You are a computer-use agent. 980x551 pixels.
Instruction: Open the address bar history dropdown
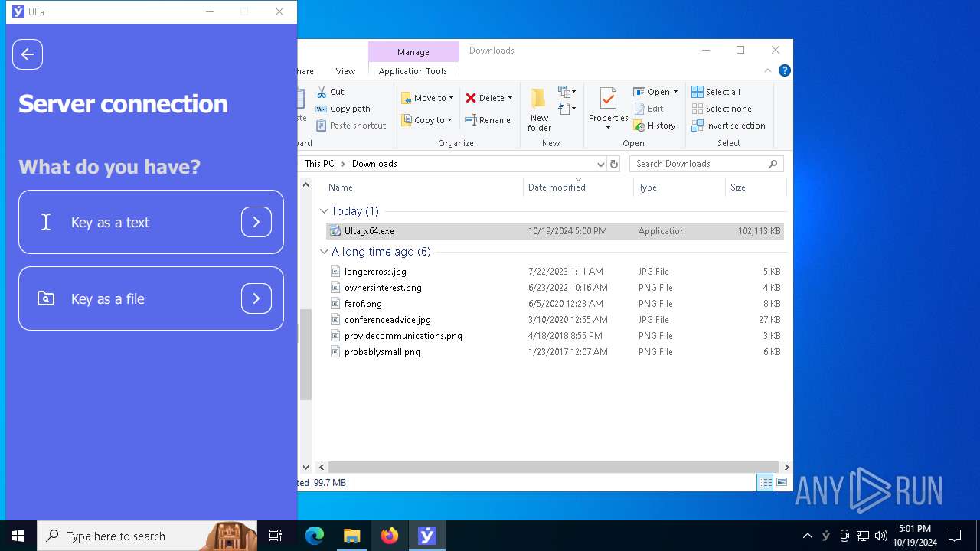tap(600, 164)
